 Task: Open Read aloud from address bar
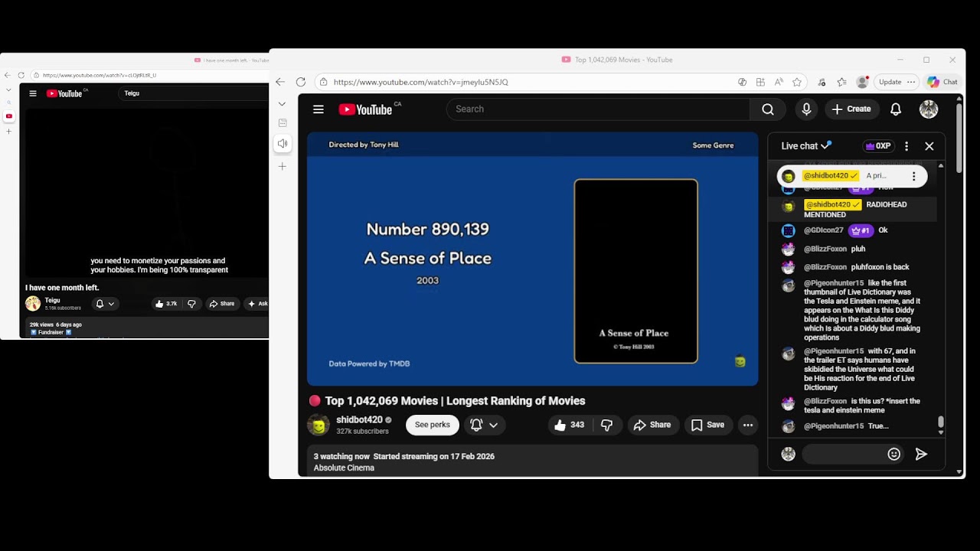coord(779,82)
